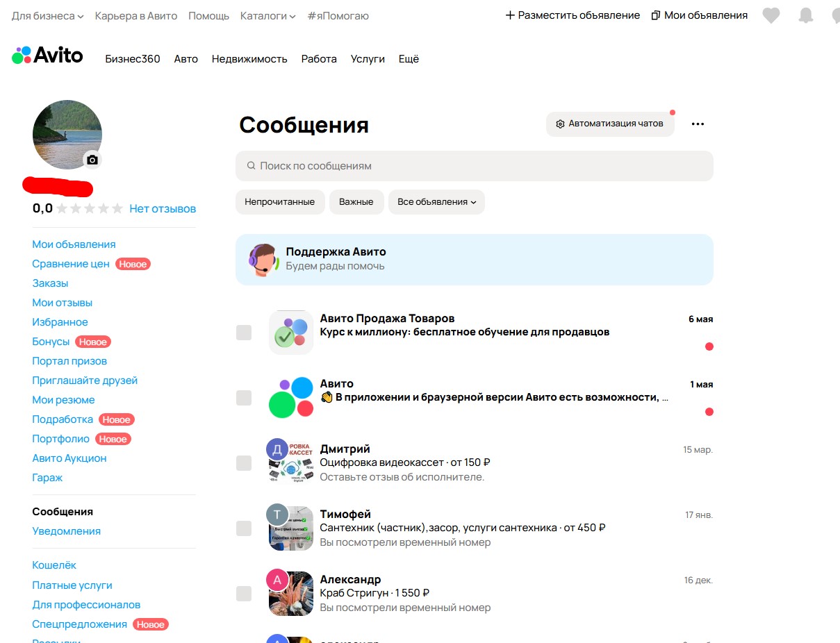Click the profile photo thumbnail

click(x=67, y=135)
